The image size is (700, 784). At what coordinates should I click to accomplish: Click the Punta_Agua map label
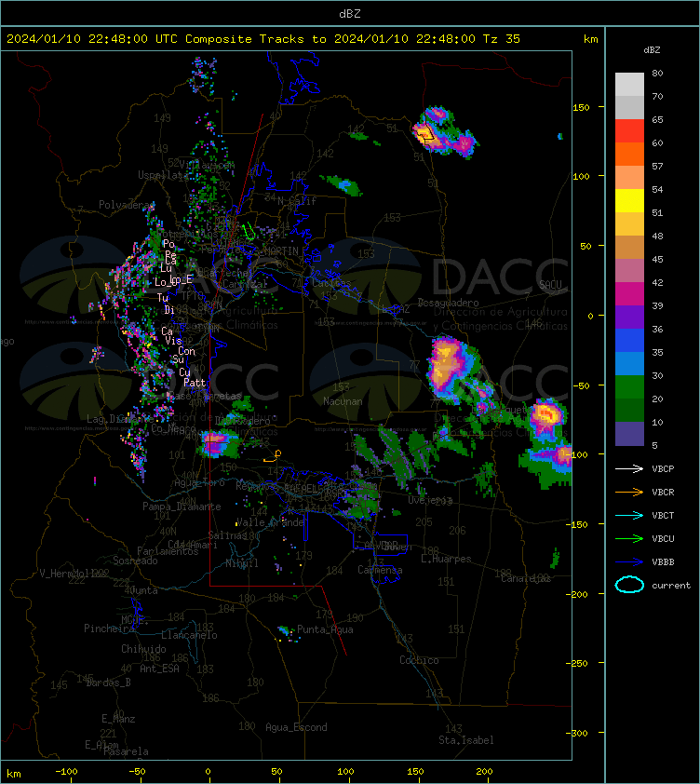325,629
